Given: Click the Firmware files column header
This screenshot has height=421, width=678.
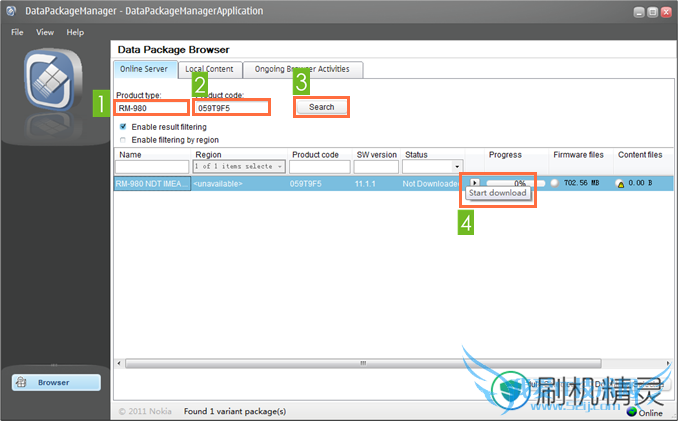Looking at the screenshot, I should (x=578, y=155).
